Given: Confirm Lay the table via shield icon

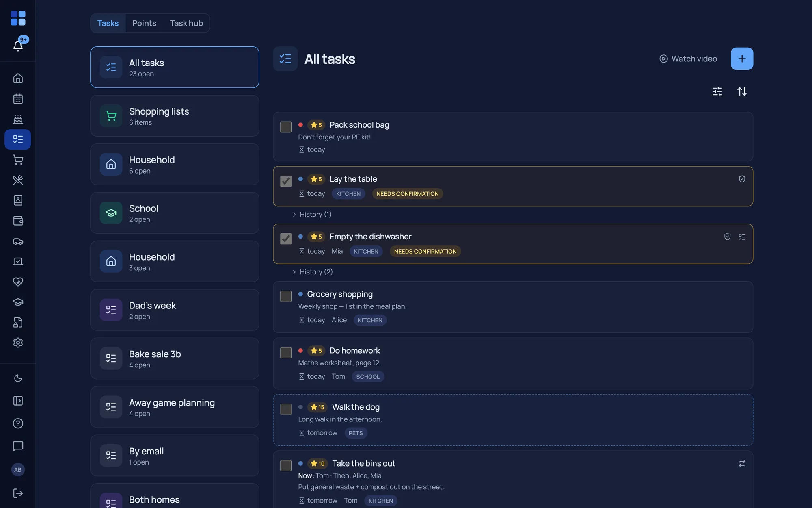Looking at the screenshot, I should tap(742, 179).
